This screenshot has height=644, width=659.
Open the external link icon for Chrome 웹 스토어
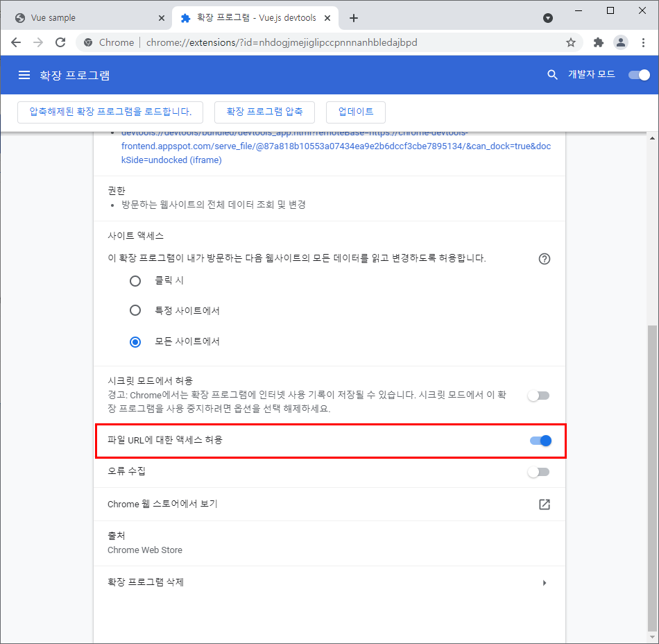click(x=545, y=505)
